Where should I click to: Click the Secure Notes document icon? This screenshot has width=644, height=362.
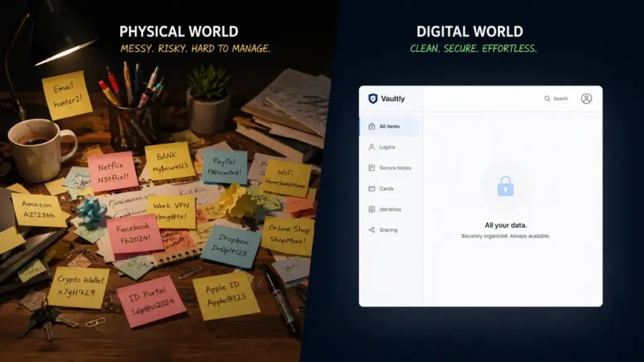point(372,168)
